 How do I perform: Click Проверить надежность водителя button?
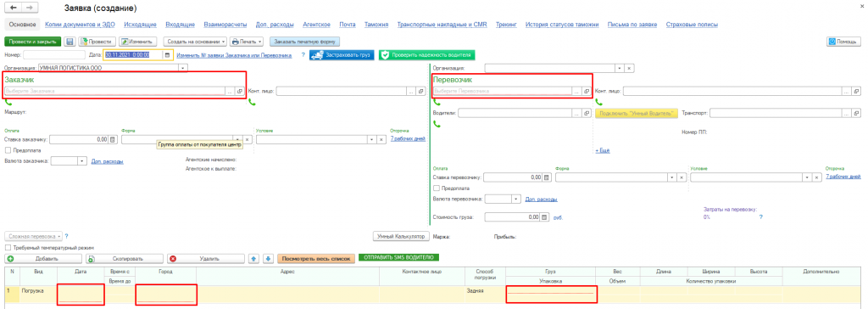click(427, 55)
